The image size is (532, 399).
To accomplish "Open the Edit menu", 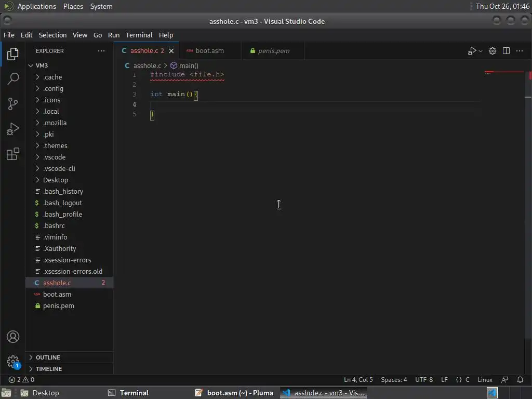I will (26, 35).
